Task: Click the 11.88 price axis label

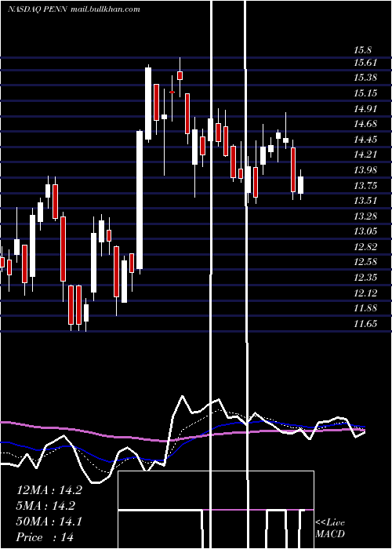Action: point(365,308)
